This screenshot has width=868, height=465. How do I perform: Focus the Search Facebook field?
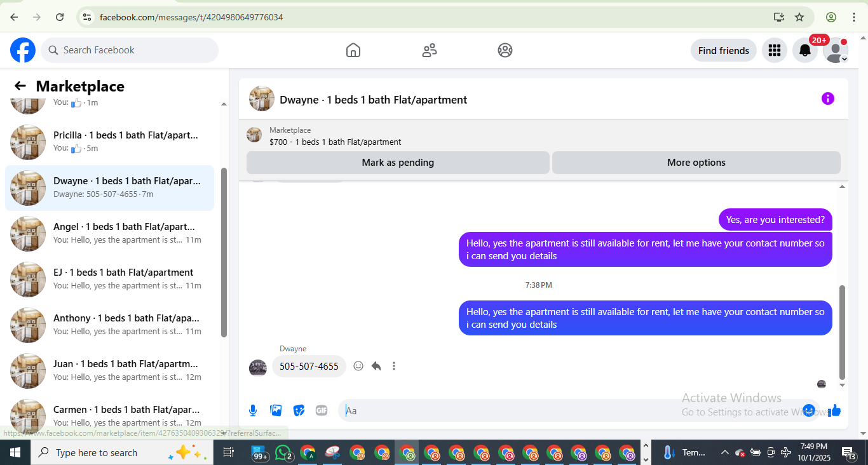click(x=130, y=50)
